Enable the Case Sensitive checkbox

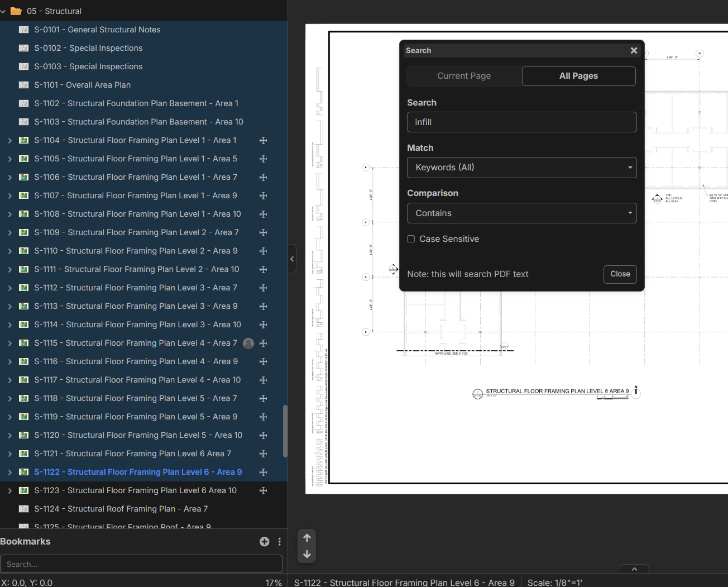pos(411,239)
